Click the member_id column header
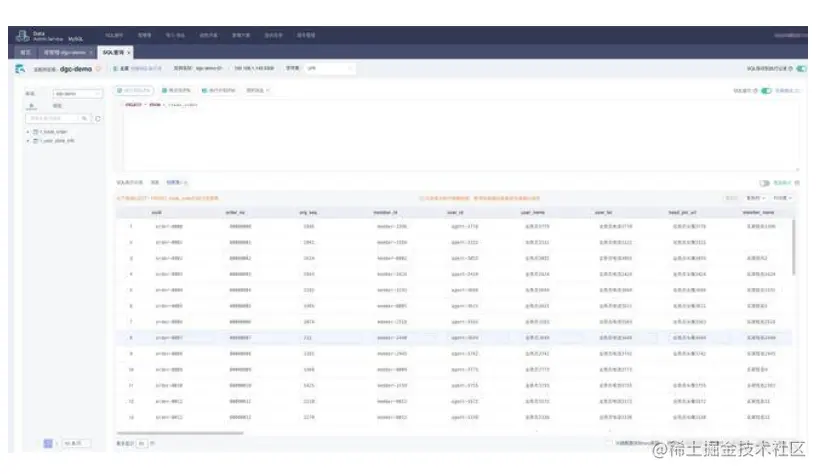Image resolution: width=821 pixels, height=474 pixels. click(385, 213)
